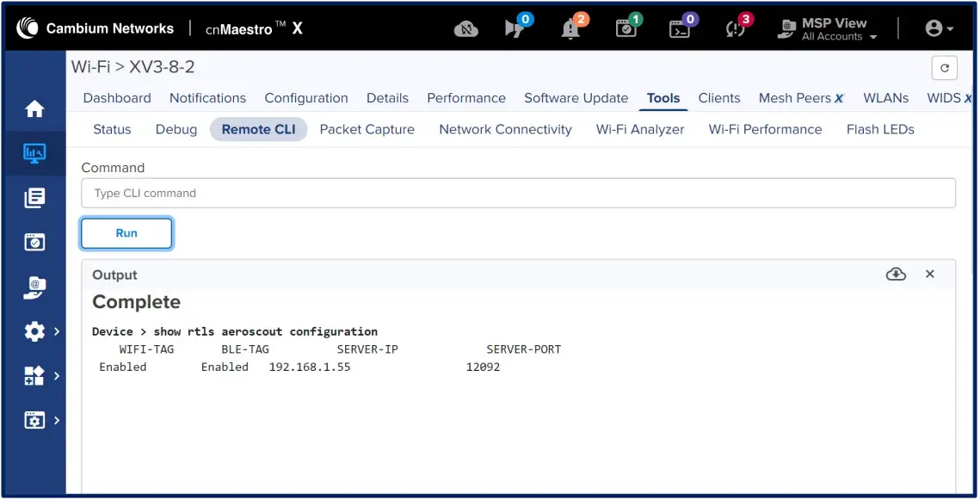Screen dimensions: 980x500
Task: Select the Remote CLI sub-tab
Action: 259,129
